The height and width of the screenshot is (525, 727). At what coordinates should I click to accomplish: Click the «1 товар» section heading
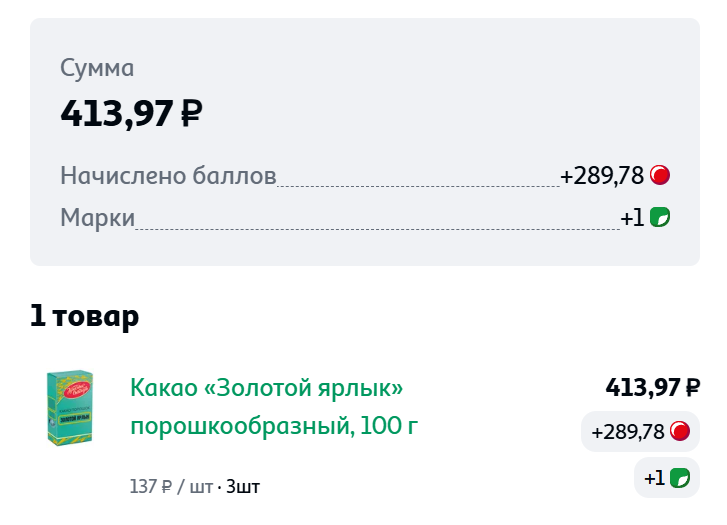click(84, 317)
